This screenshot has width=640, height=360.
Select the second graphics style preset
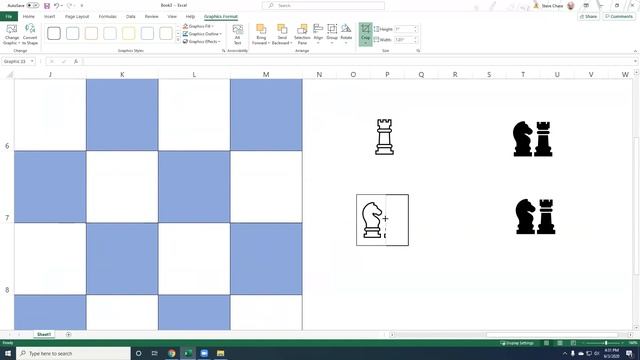73,33
